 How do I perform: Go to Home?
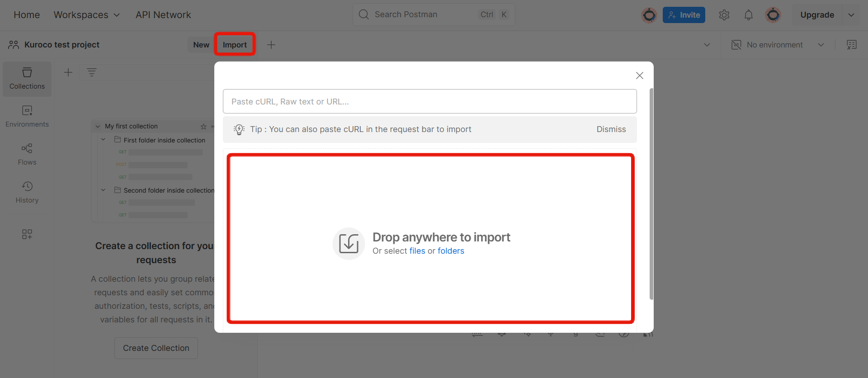tap(27, 15)
